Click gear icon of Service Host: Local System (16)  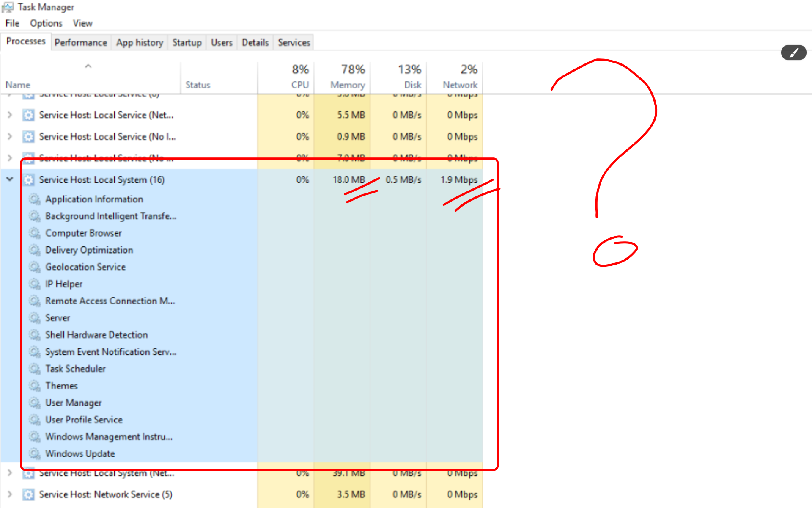(28, 180)
